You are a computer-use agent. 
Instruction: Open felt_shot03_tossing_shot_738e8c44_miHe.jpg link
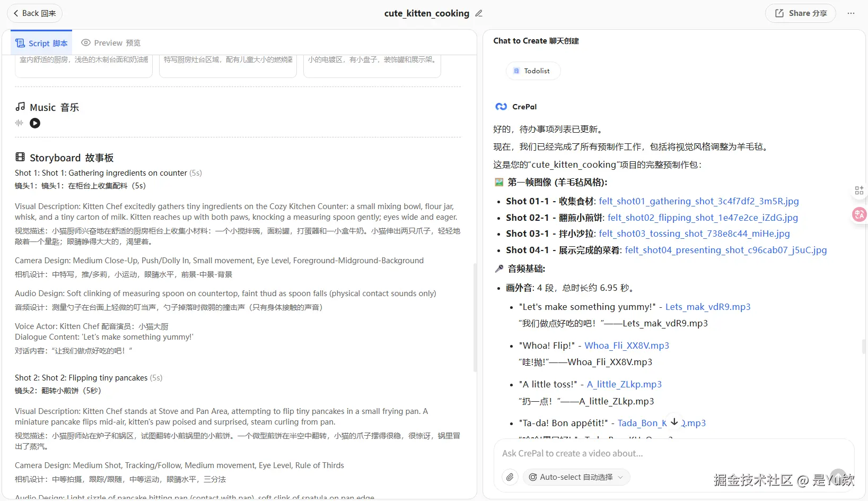(694, 234)
